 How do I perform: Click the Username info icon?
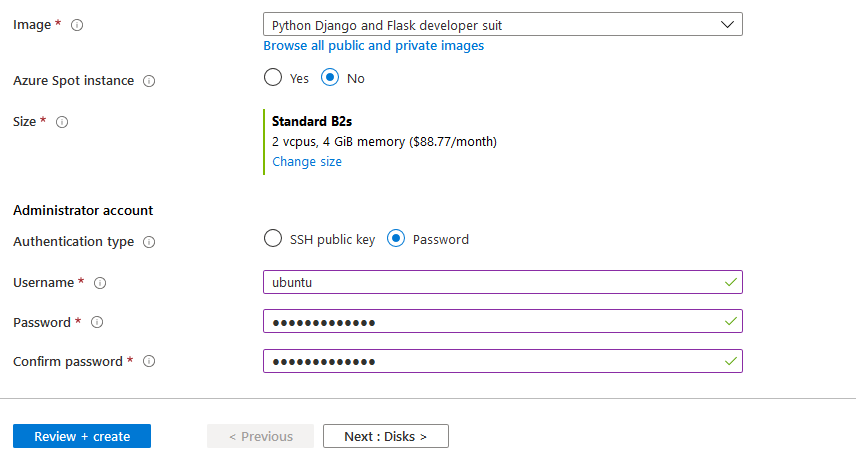(x=100, y=283)
